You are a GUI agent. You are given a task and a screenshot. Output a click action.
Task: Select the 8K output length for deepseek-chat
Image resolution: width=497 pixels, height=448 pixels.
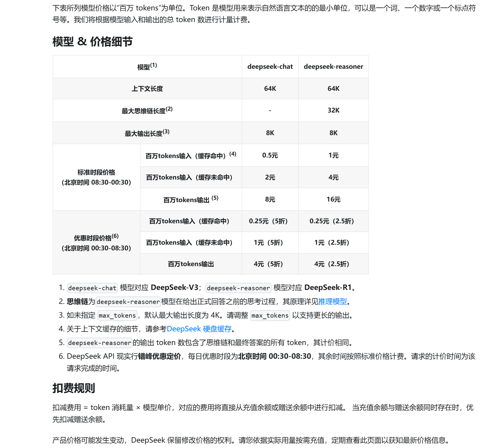point(270,133)
